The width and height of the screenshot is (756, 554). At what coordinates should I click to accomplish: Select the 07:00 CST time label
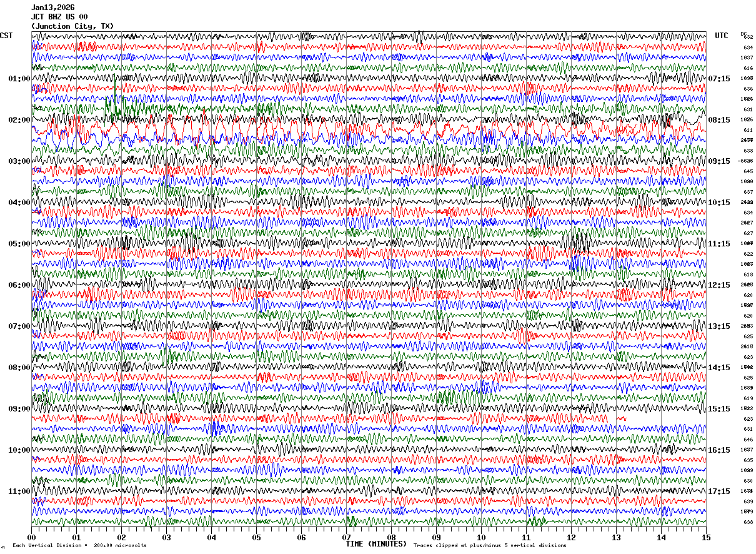(19, 326)
